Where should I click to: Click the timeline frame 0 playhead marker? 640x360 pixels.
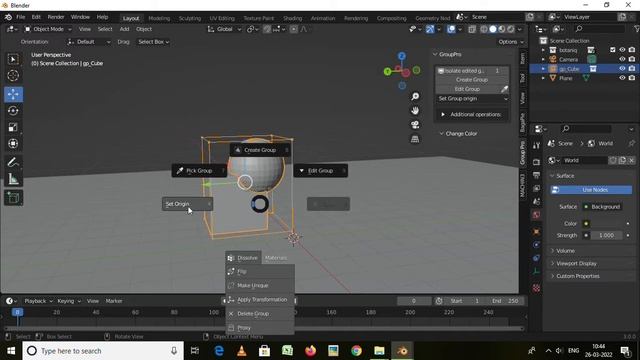point(17,312)
